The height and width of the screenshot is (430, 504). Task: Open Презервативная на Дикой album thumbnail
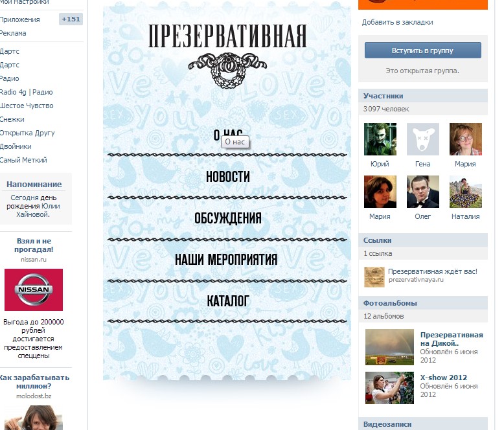[x=389, y=346]
